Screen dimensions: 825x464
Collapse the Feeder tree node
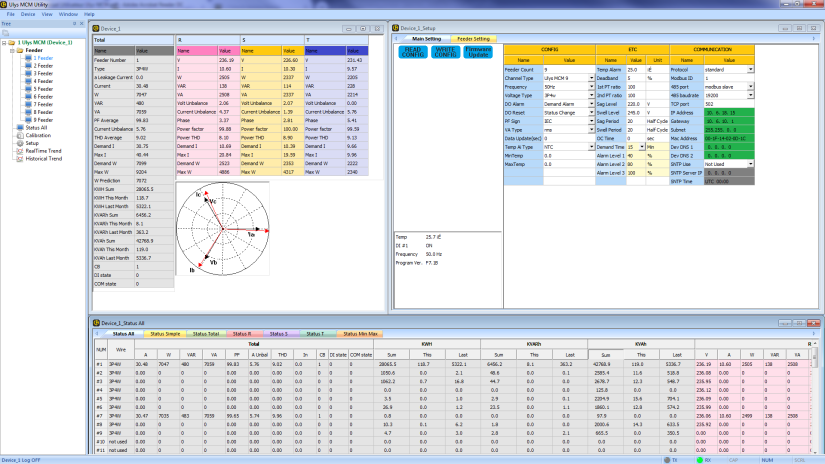12,51
